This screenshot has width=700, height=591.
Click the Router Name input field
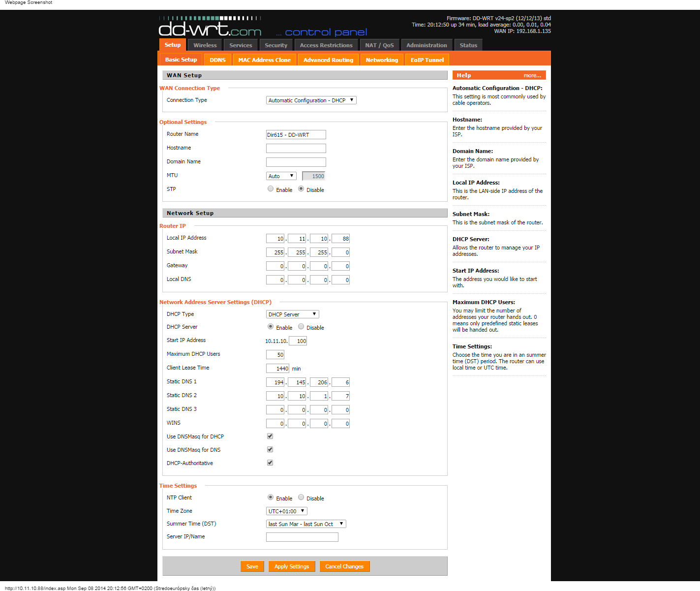(x=296, y=134)
